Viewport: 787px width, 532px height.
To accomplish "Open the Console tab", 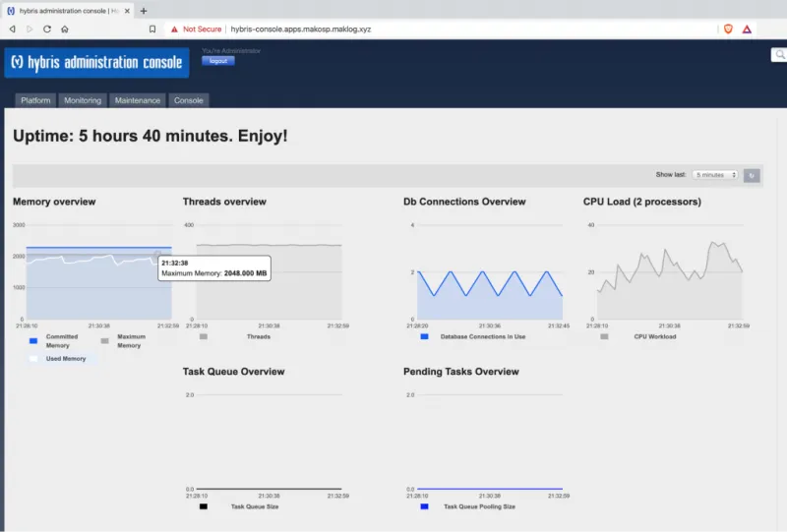I will [189, 100].
